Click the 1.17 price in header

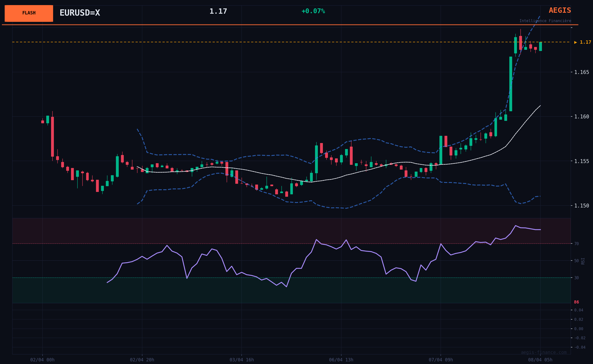point(218,11)
